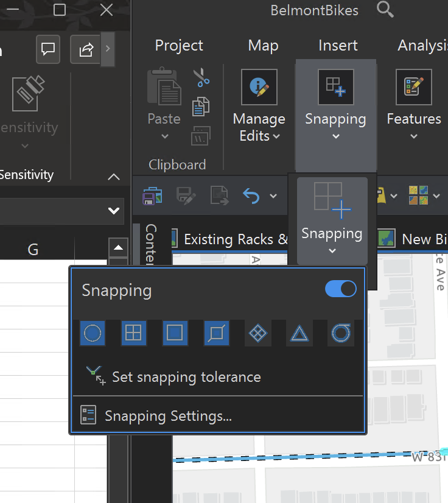The image size is (448, 503).
Task: Undo the last action
Action: pyautogui.click(x=250, y=195)
